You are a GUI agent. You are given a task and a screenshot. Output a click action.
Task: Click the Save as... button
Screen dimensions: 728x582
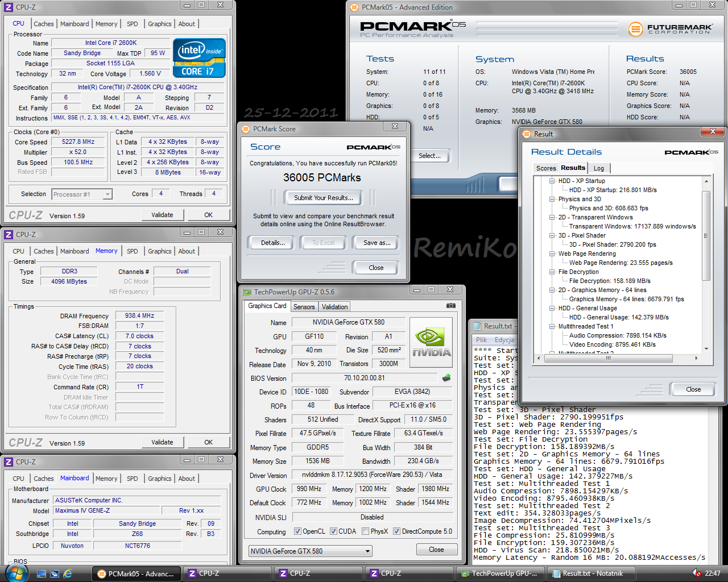pyautogui.click(x=377, y=243)
